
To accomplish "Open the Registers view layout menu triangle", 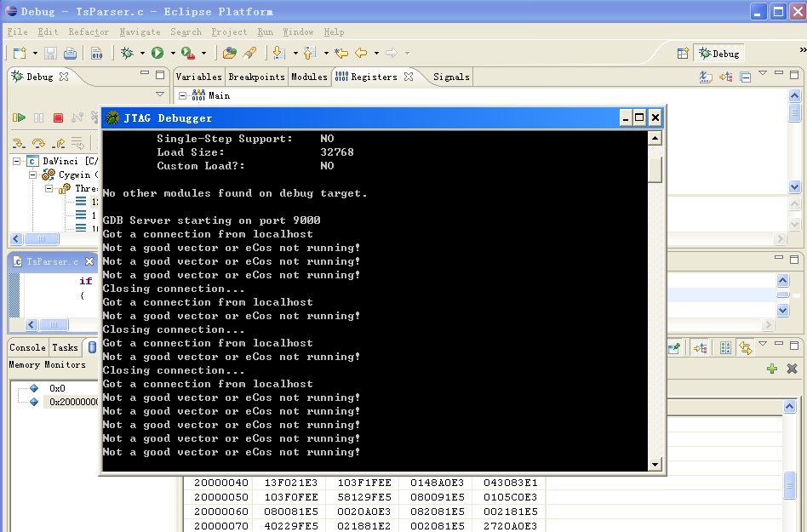I will [x=763, y=73].
